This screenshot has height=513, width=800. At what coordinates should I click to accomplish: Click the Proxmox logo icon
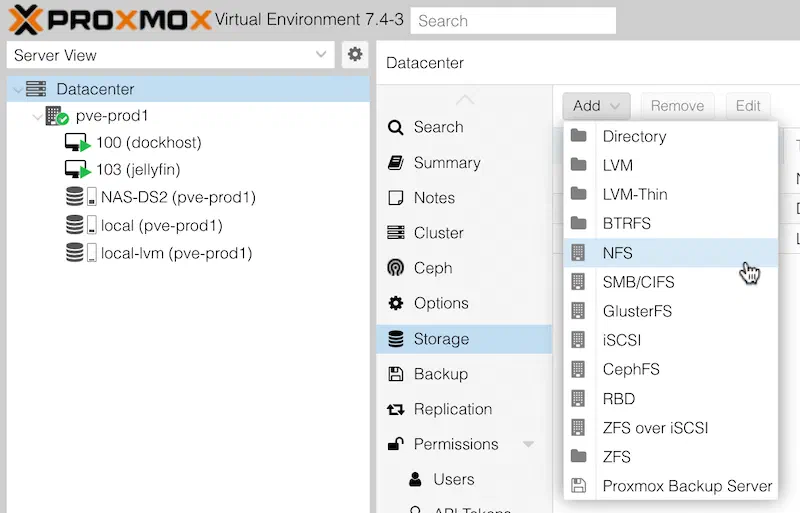click(x=25, y=20)
